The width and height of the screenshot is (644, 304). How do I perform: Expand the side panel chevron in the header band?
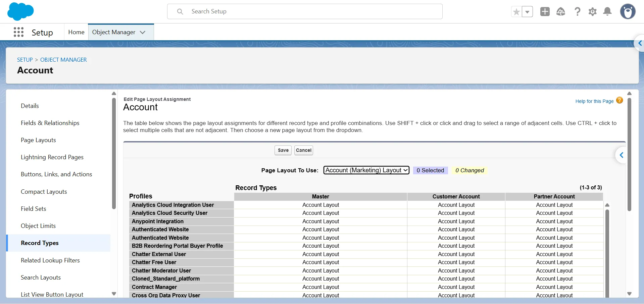point(640,43)
